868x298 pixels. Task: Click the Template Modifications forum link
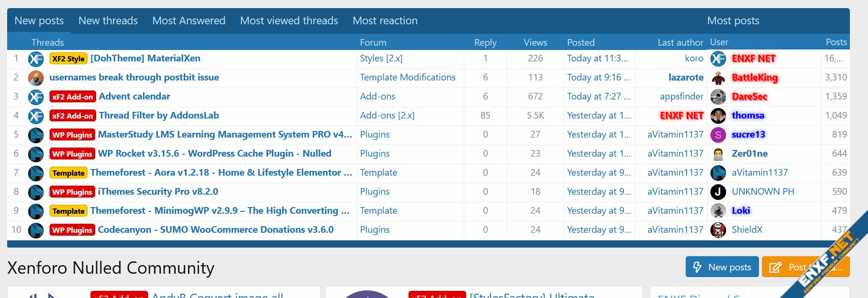pos(408,78)
